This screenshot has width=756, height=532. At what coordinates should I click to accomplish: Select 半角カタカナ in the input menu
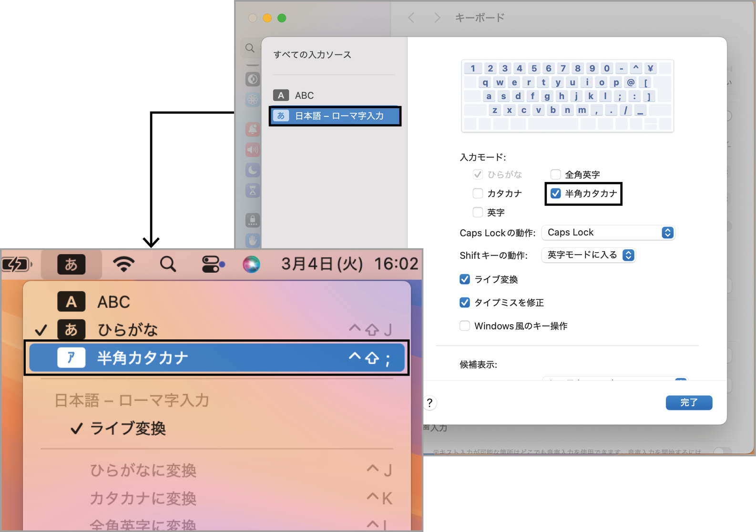tap(217, 358)
